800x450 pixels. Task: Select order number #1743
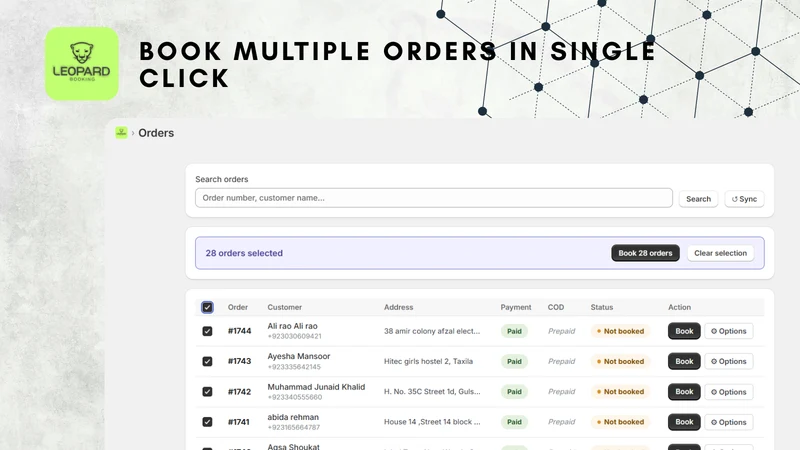point(239,361)
